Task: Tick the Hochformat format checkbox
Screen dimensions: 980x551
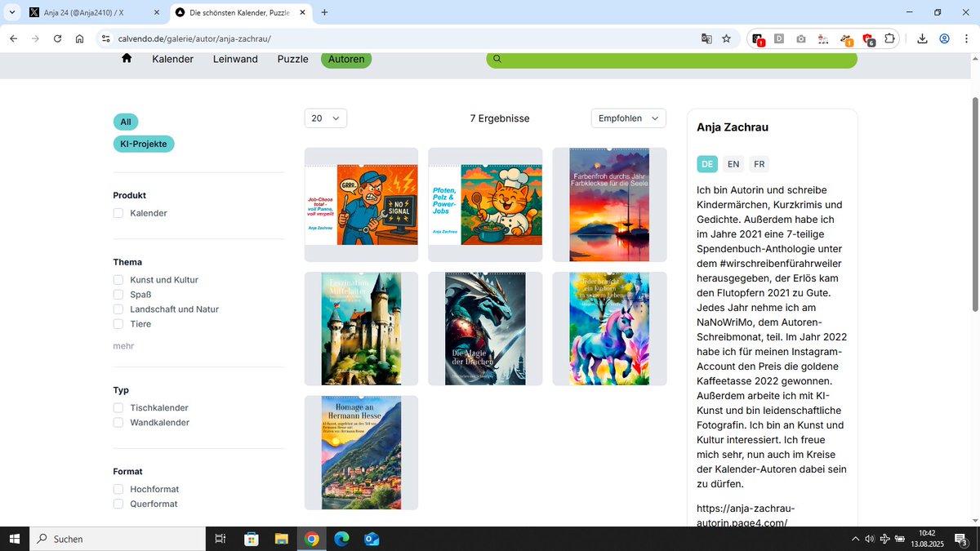Action: pyautogui.click(x=118, y=489)
